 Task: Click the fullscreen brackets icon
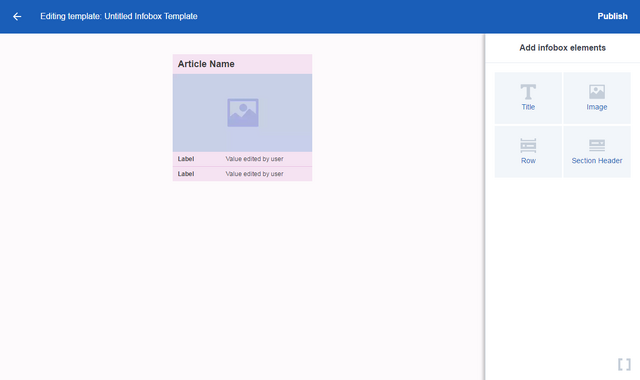point(624,364)
